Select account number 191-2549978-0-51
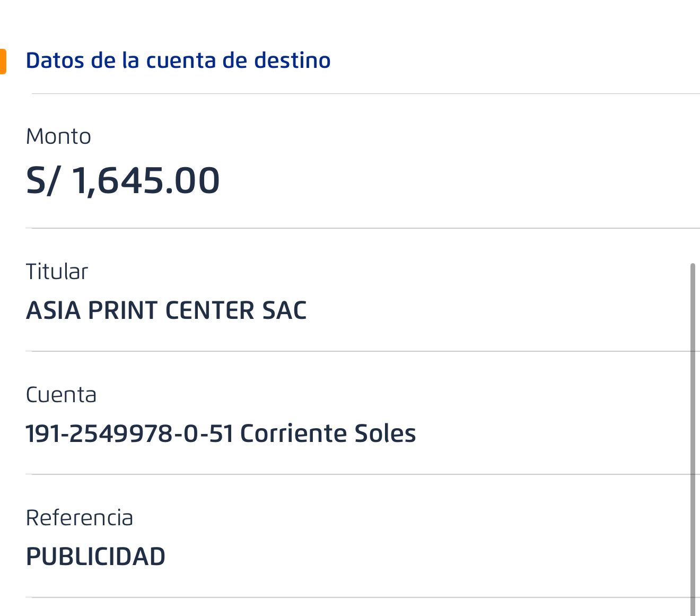The width and height of the screenshot is (700, 616). (129, 433)
